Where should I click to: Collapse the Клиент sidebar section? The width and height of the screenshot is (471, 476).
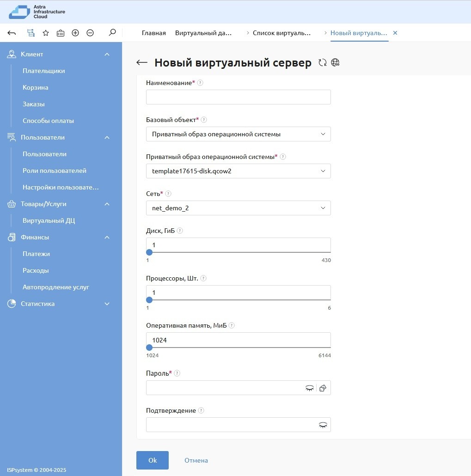[x=107, y=55]
